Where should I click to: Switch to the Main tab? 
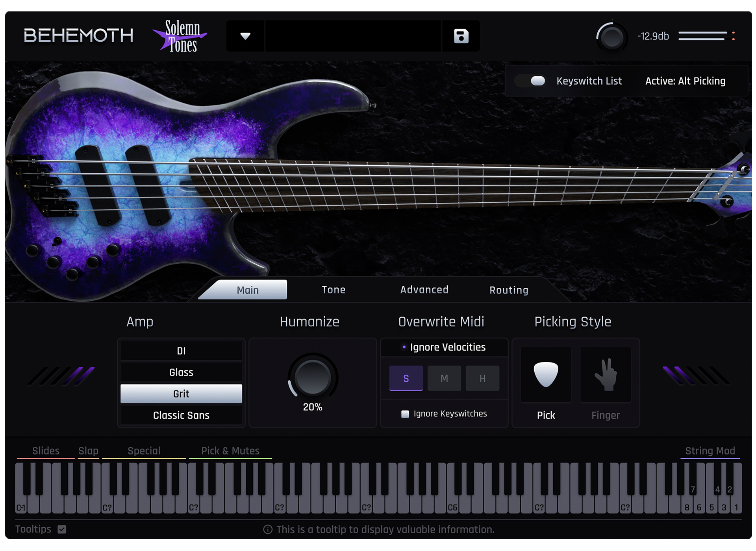[248, 290]
